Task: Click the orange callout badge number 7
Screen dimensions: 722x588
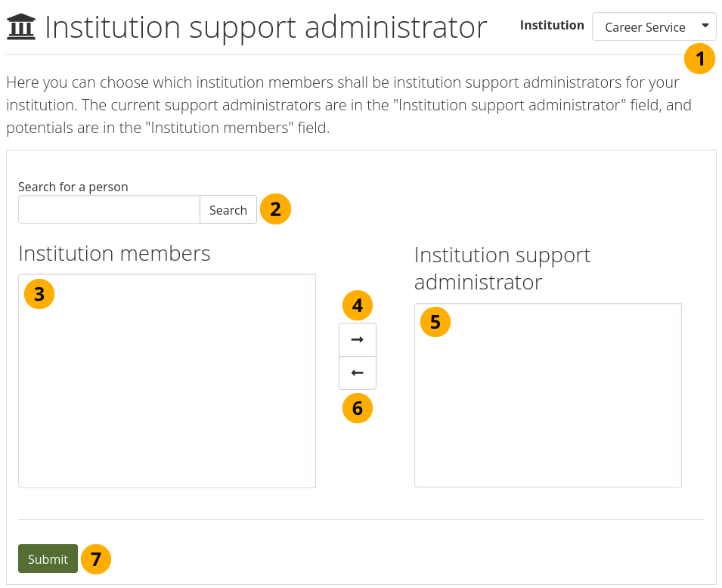Action: coord(95,559)
